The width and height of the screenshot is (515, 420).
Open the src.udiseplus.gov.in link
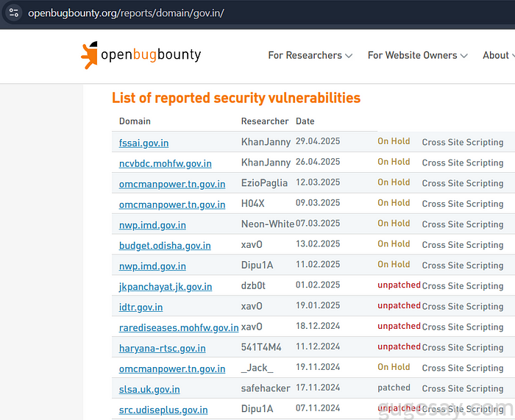coord(163,410)
